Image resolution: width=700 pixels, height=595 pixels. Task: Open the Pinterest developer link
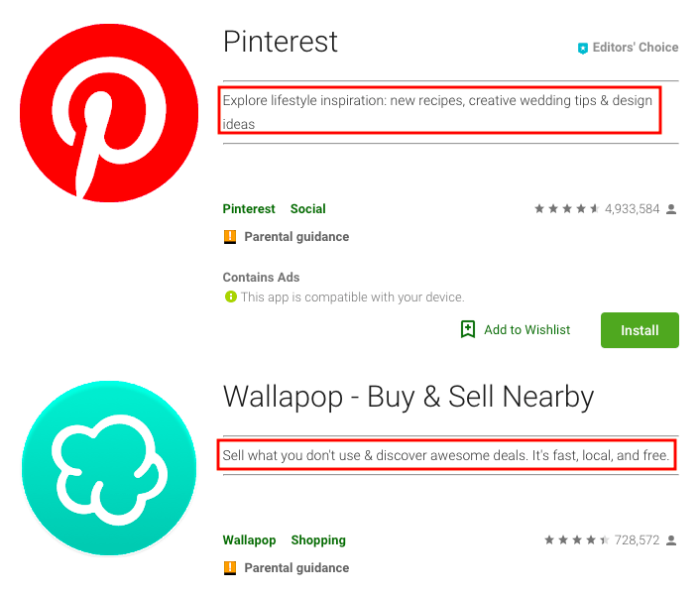249,209
